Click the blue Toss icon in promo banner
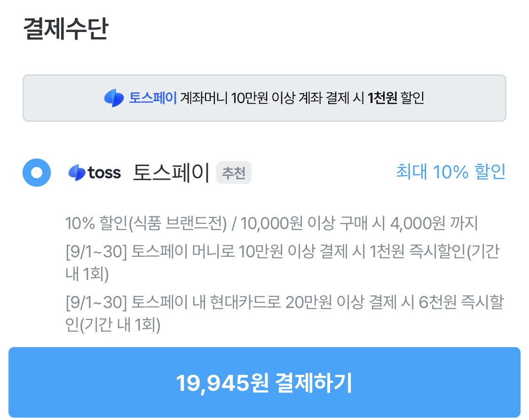 (114, 98)
